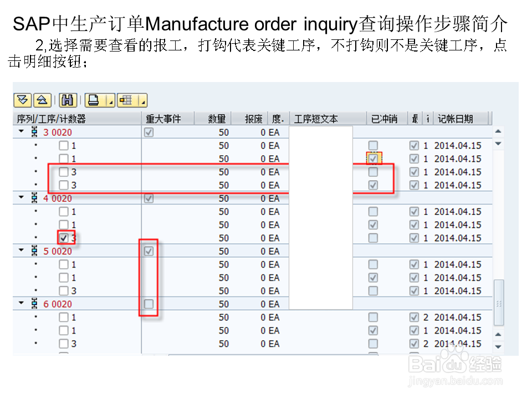Click the 已冲销 column header
The height and width of the screenshot is (399, 532).
tap(387, 119)
